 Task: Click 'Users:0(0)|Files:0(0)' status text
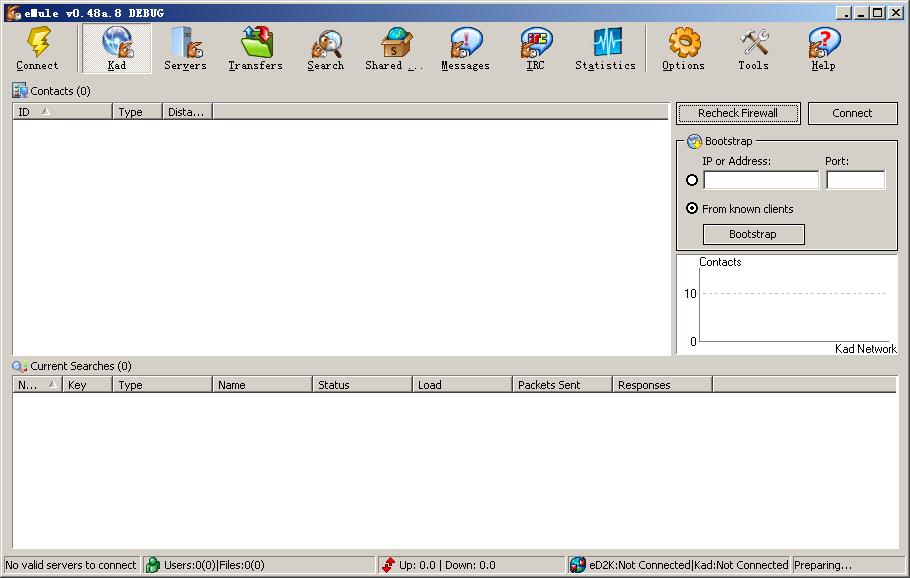click(x=214, y=565)
